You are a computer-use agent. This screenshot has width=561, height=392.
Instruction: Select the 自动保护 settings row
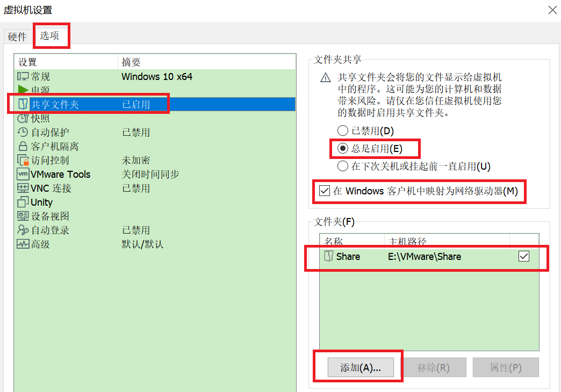pyautogui.click(x=155, y=132)
